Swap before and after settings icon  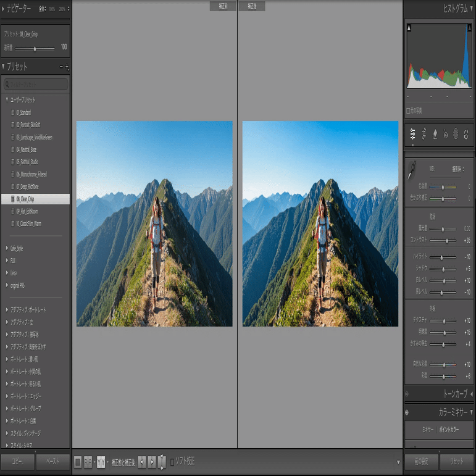[x=162, y=462]
